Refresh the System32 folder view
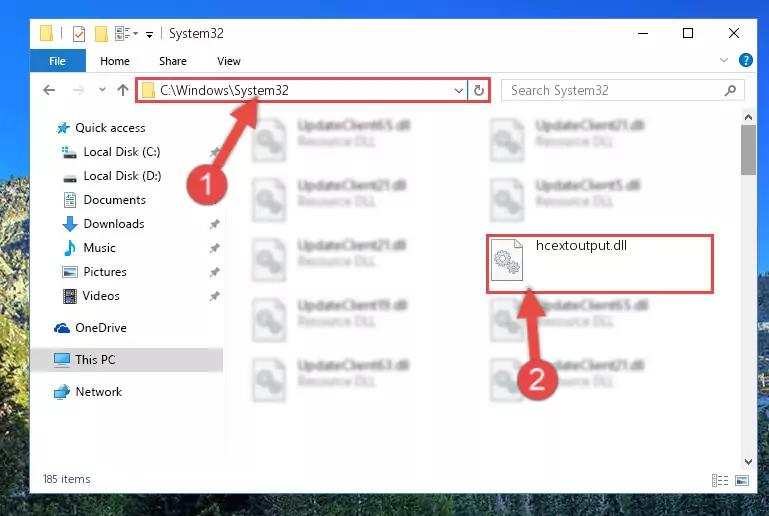 pos(479,90)
